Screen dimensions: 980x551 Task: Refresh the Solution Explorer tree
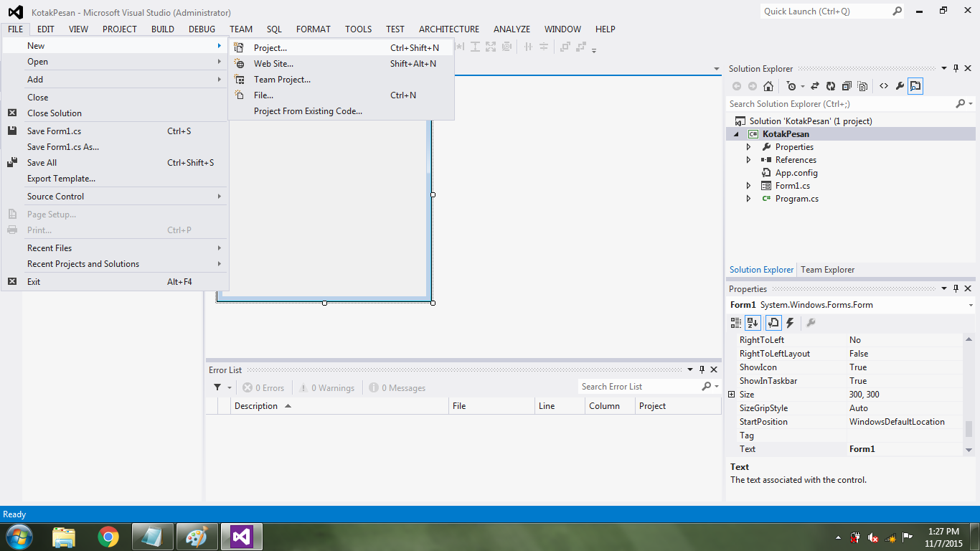(831, 86)
